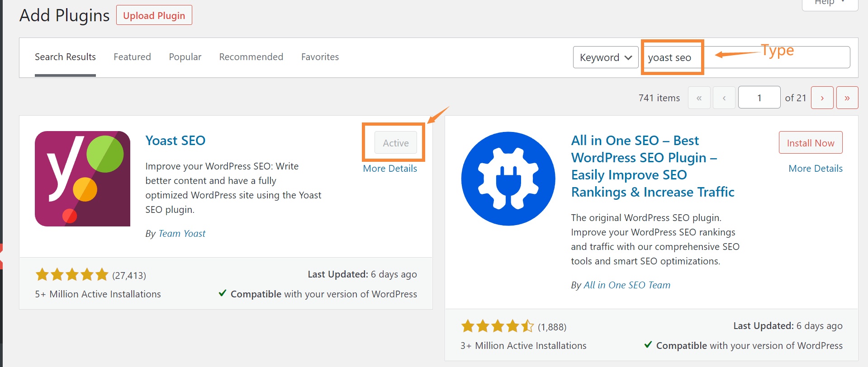Click the 5+ Million Active Installations text
868x367 pixels.
tap(98, 294)
